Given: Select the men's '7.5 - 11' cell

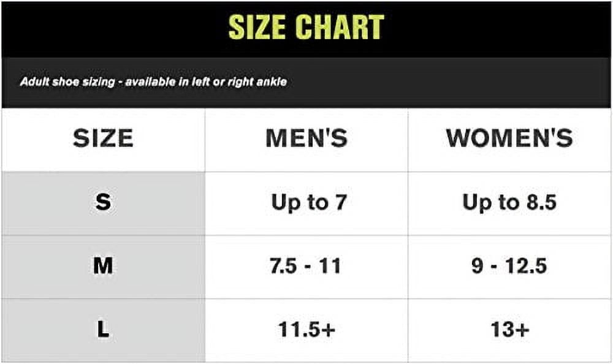Looking at the screenshot, I should 305,267.
